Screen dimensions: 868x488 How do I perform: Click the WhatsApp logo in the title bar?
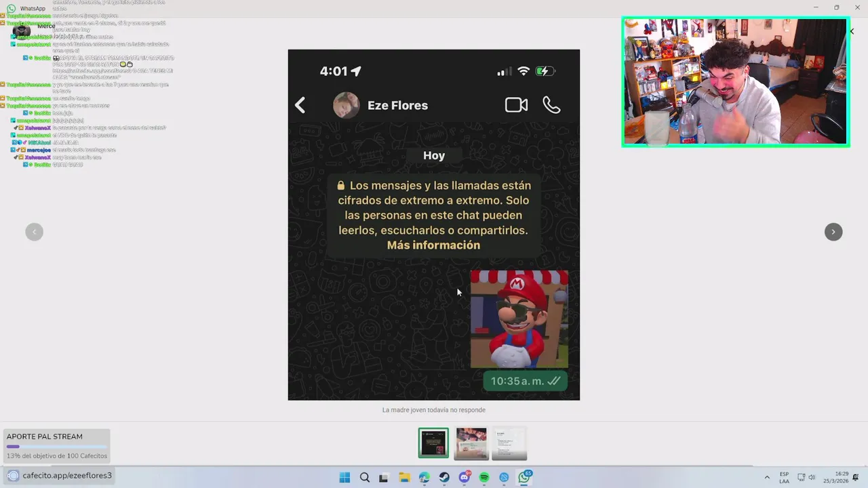click(x=12, y=8)
